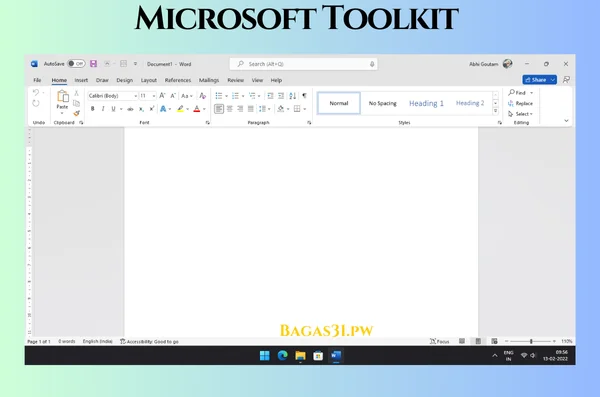Click the Undo arrow icon
Screen dimensions: 600x397
tap(36, 93)
